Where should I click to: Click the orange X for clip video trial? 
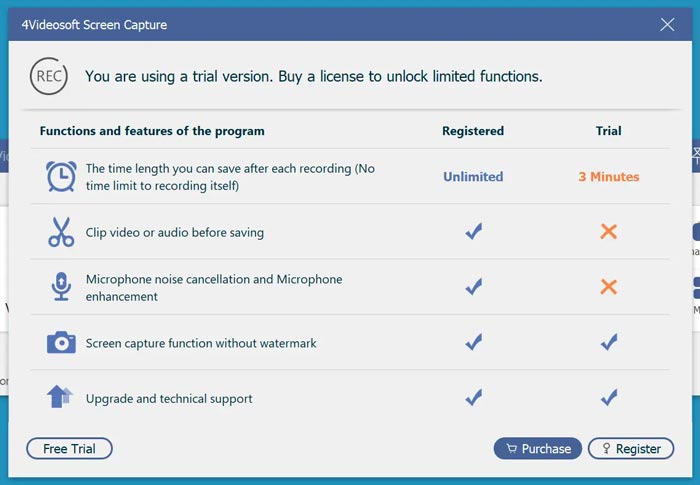608,232
